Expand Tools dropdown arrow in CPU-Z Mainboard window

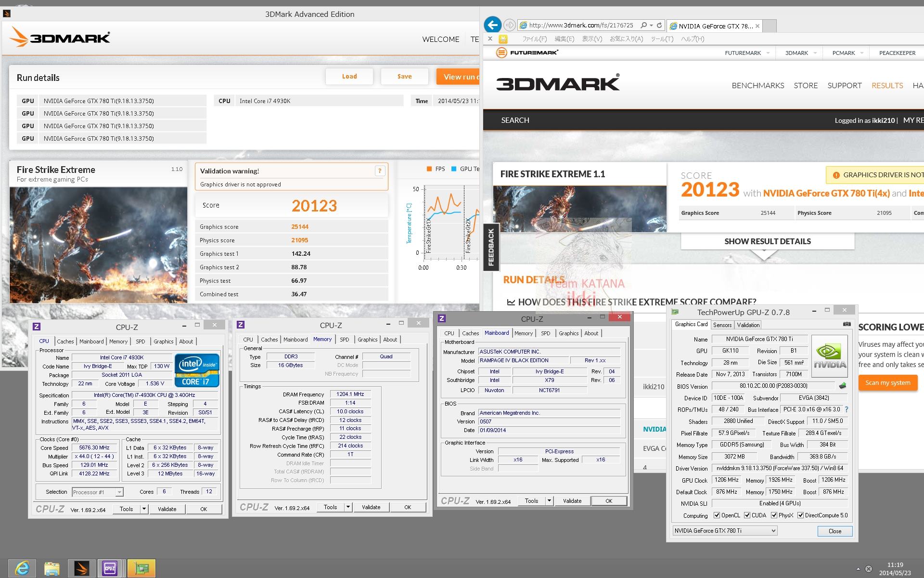coord(549,501)
